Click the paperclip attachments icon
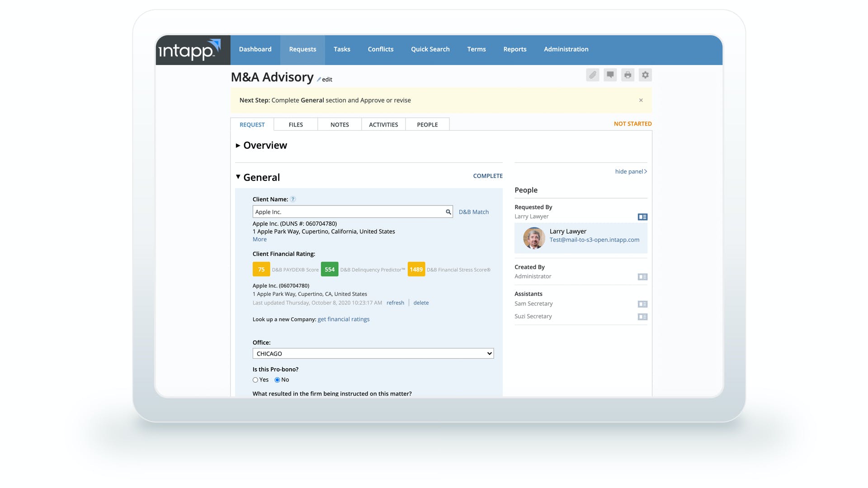This screenshot has height=488, width=868. 592,75
